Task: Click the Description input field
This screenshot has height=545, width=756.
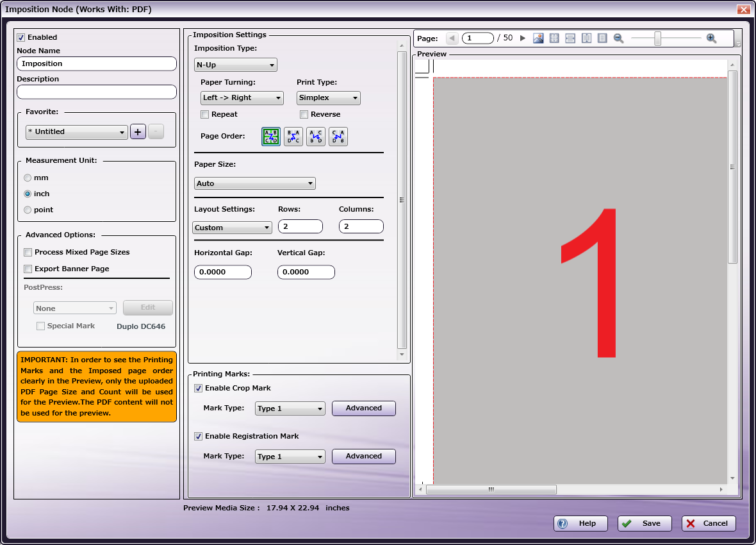Action: tap(97, 92)
